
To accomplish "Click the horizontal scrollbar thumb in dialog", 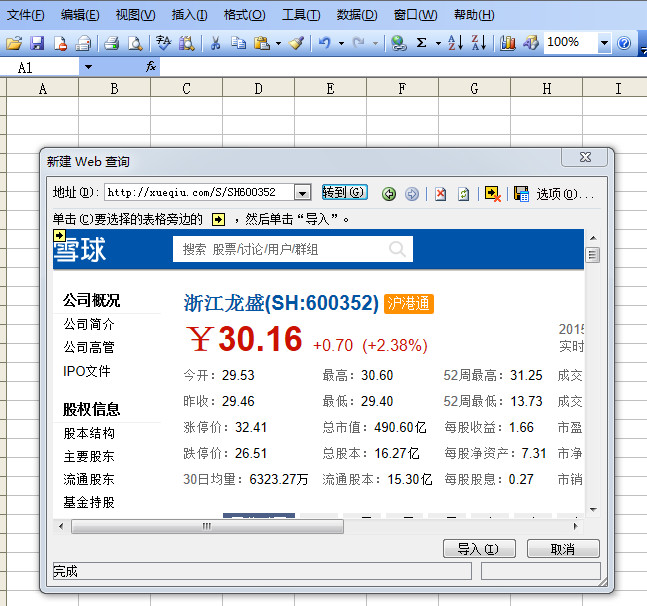I will click(207, 526).
